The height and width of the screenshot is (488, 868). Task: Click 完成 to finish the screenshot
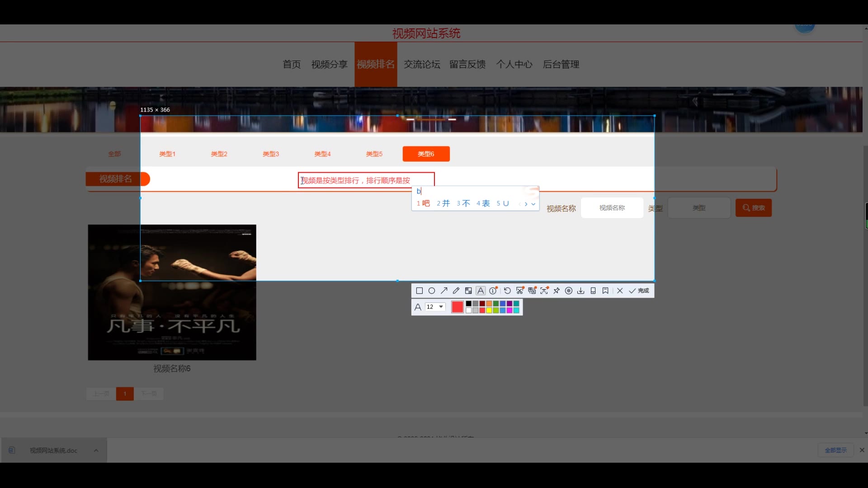639,291
